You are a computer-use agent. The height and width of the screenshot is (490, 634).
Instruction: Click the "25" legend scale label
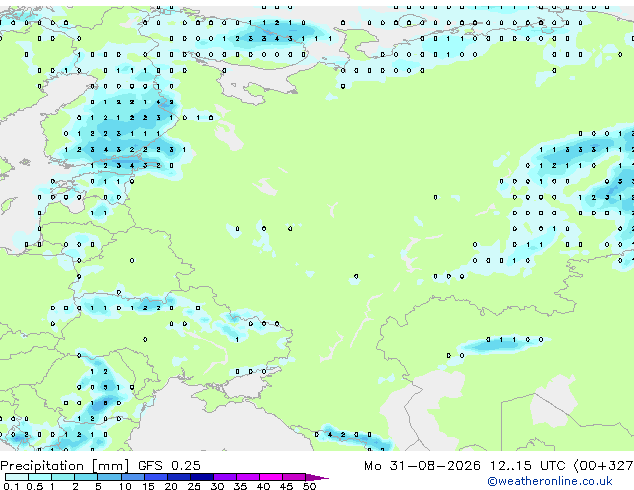(x=194, y=486)
